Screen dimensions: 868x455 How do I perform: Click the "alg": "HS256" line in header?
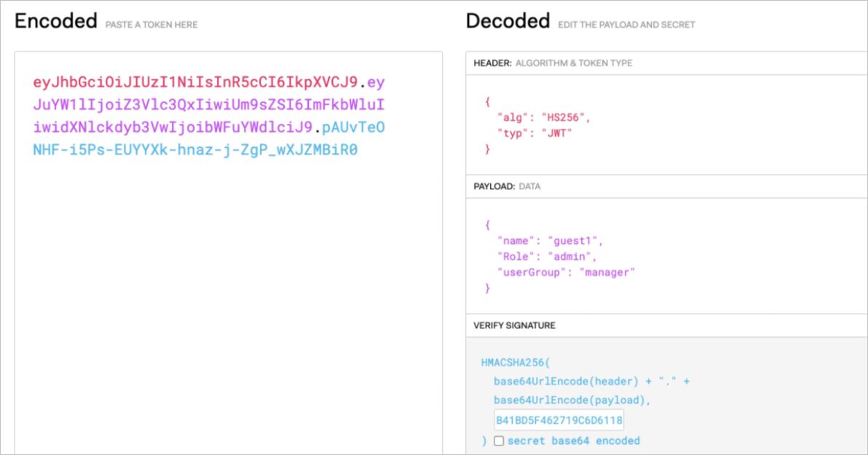click(543, 116)
